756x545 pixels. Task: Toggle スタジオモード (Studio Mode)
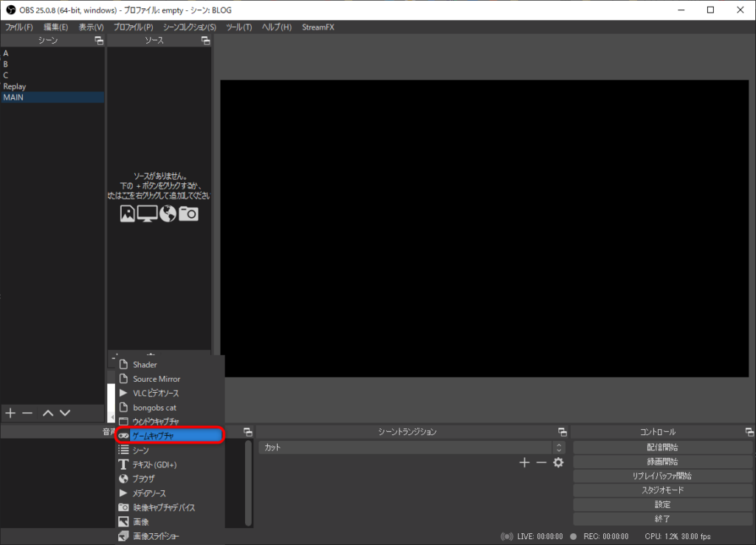click(x=662, y=490)
